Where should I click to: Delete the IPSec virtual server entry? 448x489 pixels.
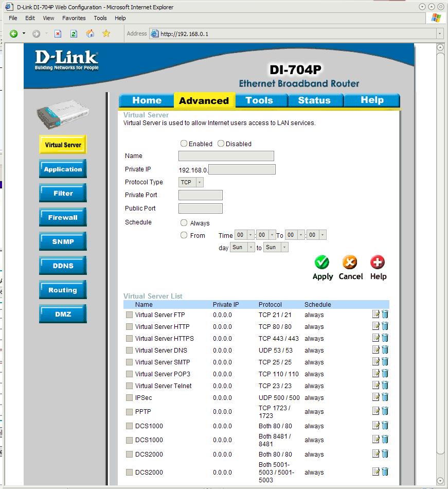click(385, 397)
